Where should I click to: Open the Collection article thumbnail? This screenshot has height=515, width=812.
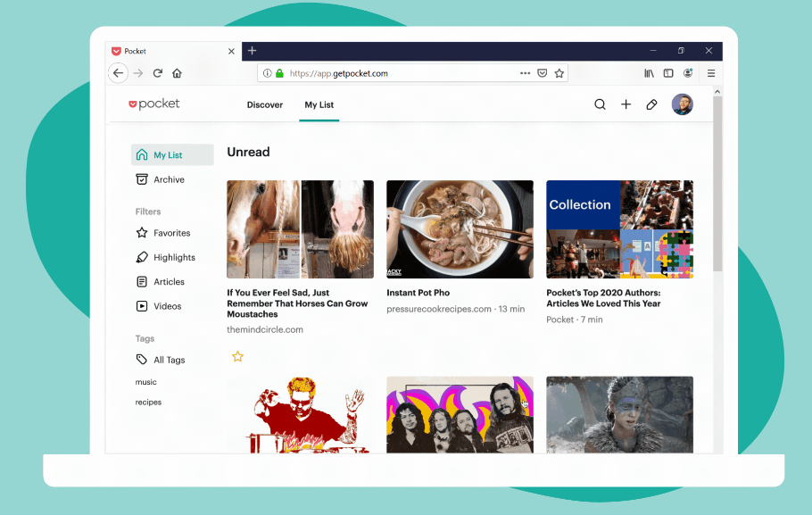click(619, 229)
